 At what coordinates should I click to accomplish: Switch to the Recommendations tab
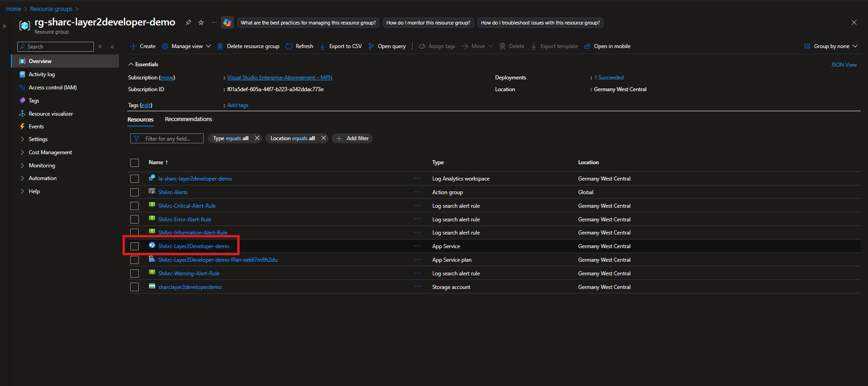[x=188, y=119]
